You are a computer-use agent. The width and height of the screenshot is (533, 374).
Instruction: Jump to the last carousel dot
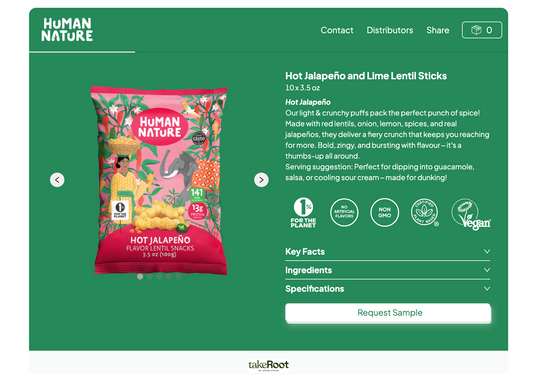(x=178, y=276)
